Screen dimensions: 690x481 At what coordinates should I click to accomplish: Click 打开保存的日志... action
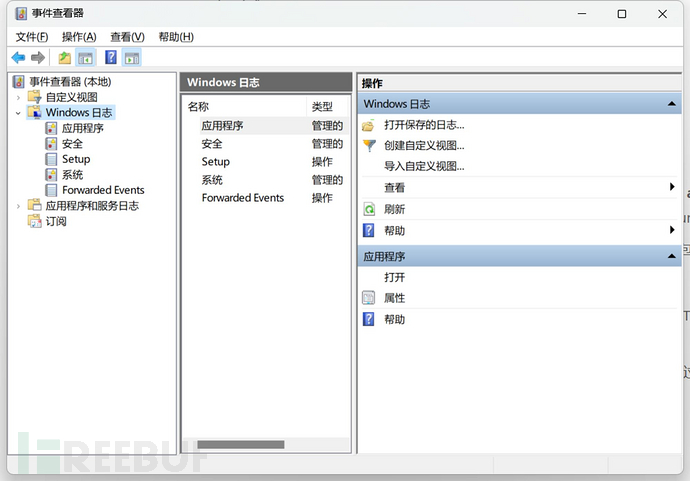pos(424,125)
